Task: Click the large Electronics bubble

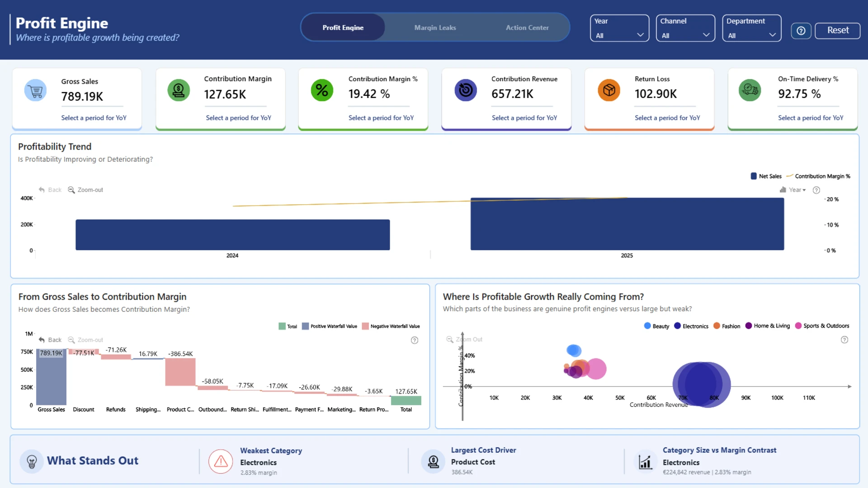Action: coord(702,385)
